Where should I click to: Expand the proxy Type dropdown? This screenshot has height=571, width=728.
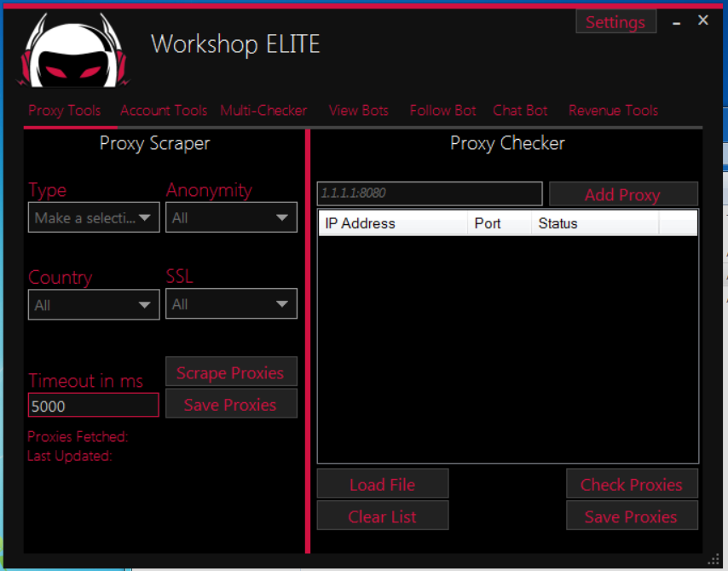pos(94,218)
